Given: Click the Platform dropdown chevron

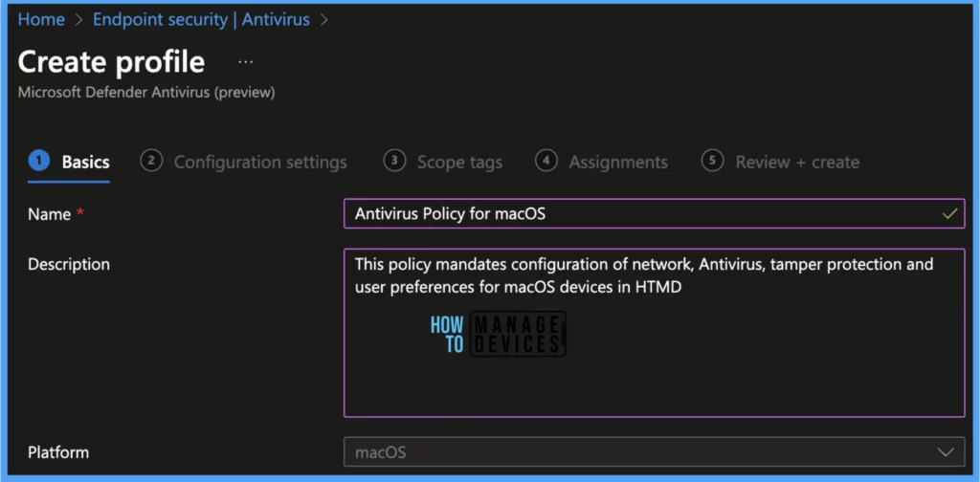Looking at the screenshot, I should pos(946,452).
